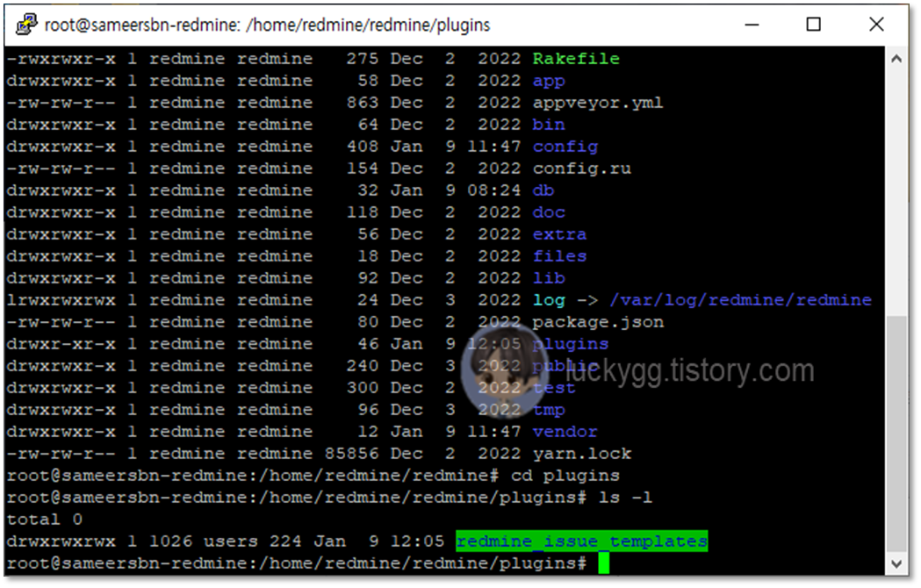Screen dimensions: 921x588
Task: Click the /var/log/redmine/redmine link target
Action: click(740, 300)
